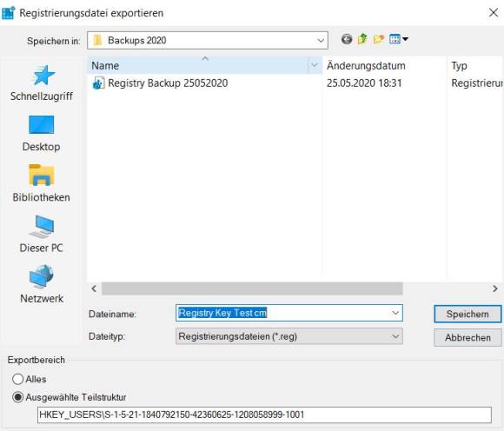Click the Speichern button

(x=468, y=314)
